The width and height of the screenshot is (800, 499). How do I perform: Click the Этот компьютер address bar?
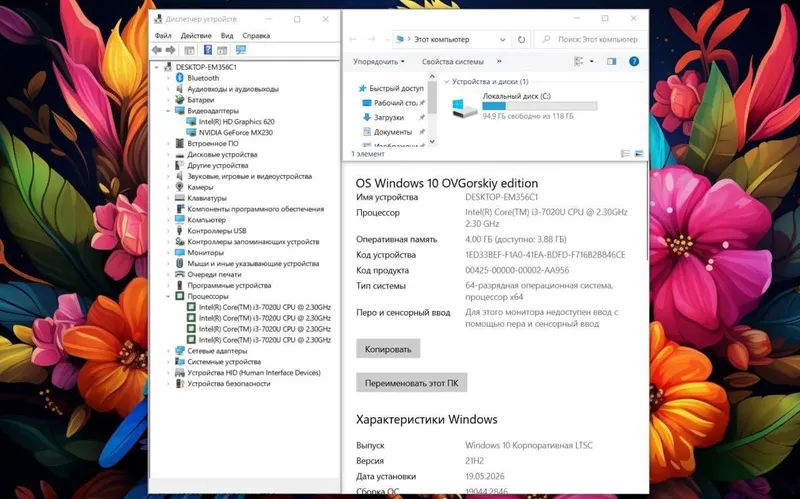pos(452,39)
